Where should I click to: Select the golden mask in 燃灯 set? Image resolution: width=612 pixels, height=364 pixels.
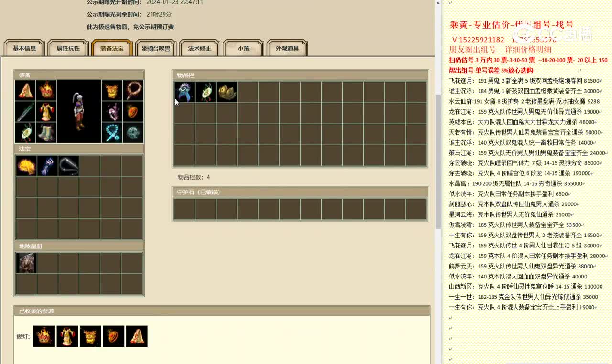pos(90,336)
